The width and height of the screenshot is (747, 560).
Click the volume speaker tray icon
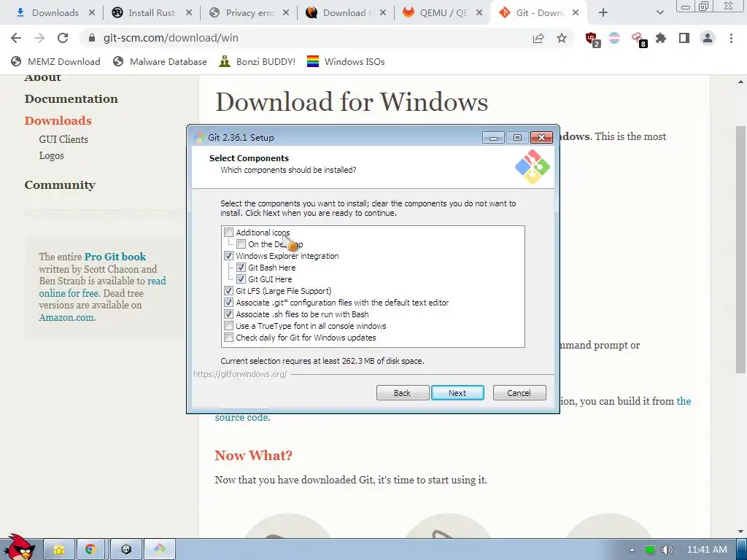[x=667, y=550]
